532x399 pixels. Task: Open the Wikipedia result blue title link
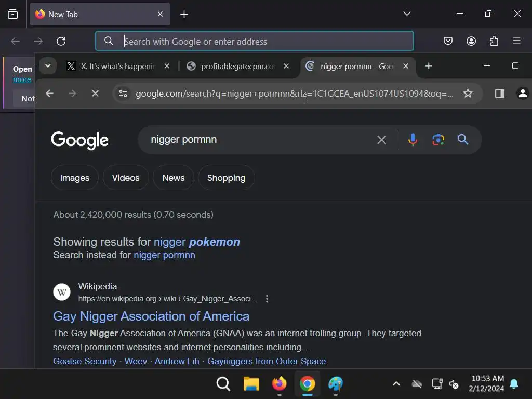coord(151,316)
